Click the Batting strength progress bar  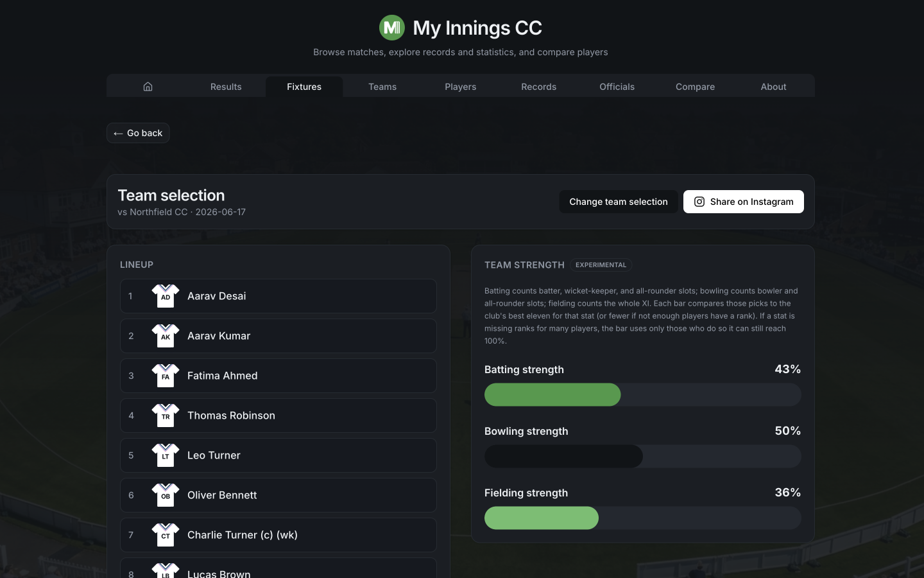643,394
